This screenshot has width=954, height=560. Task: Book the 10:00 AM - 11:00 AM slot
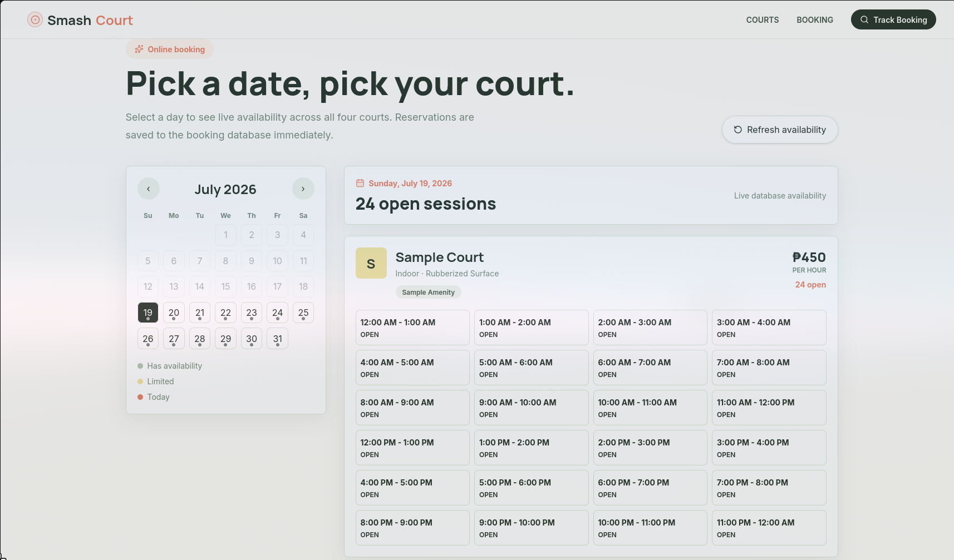click(x=650, y=408)
